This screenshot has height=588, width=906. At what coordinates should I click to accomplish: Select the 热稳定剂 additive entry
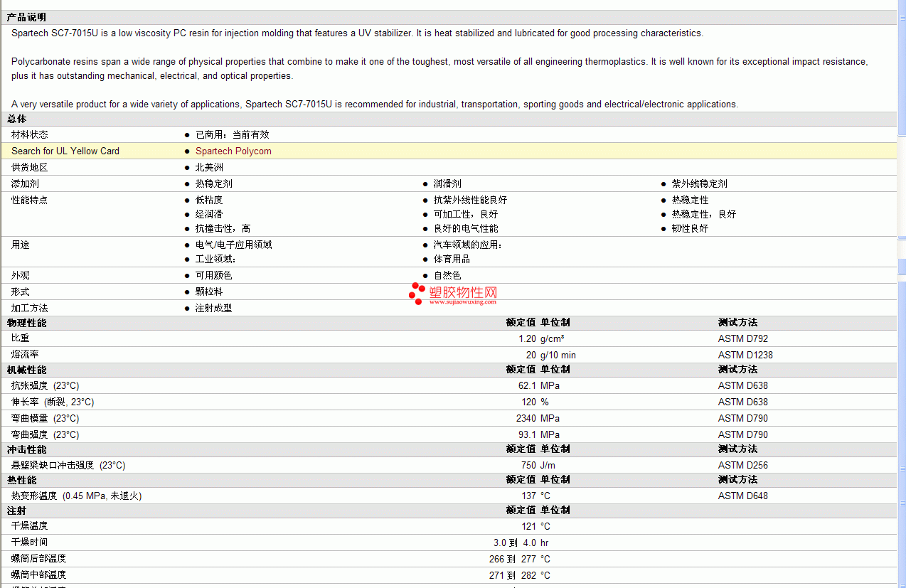214,183
